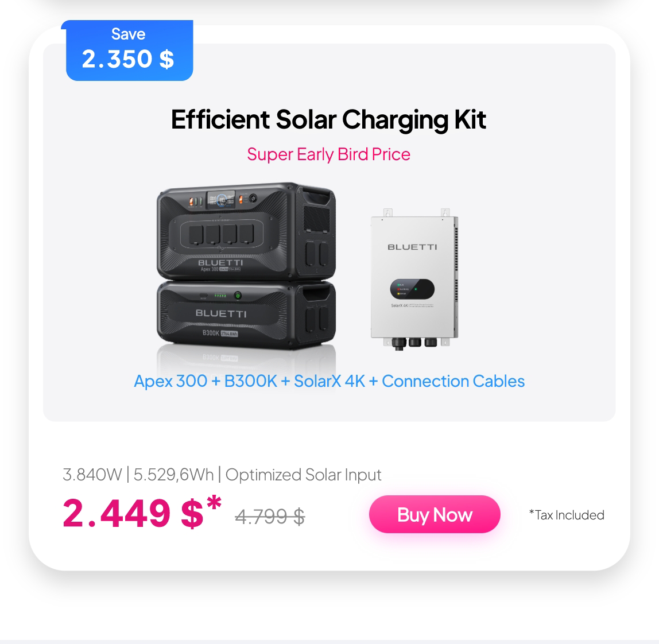Click the 3.840W specs line
The height and width of the screenshot is (644, 659).
[x=222, y=475]
